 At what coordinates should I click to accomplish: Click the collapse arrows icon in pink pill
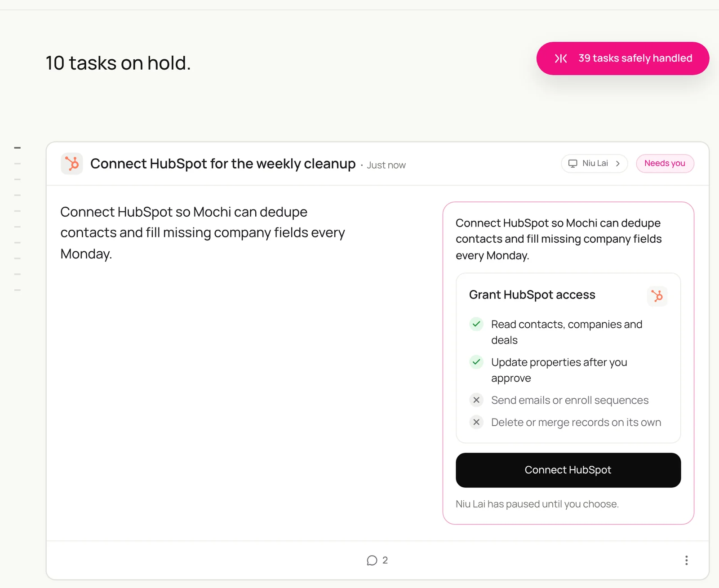pos(561,58)
